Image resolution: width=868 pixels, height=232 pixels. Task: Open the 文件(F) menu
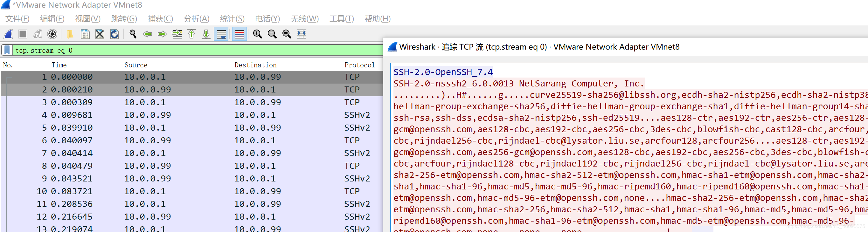point(17,19)
